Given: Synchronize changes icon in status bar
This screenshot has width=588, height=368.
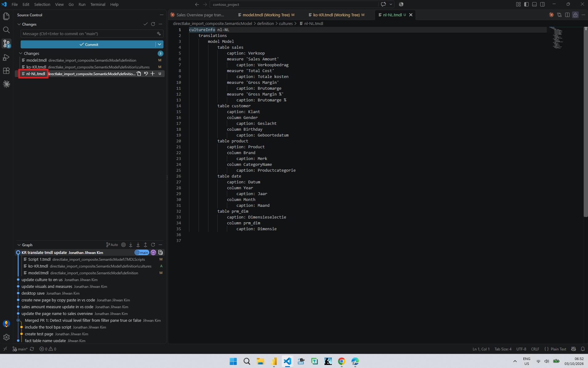Looking at the screenshot, I should coord(32,349).
